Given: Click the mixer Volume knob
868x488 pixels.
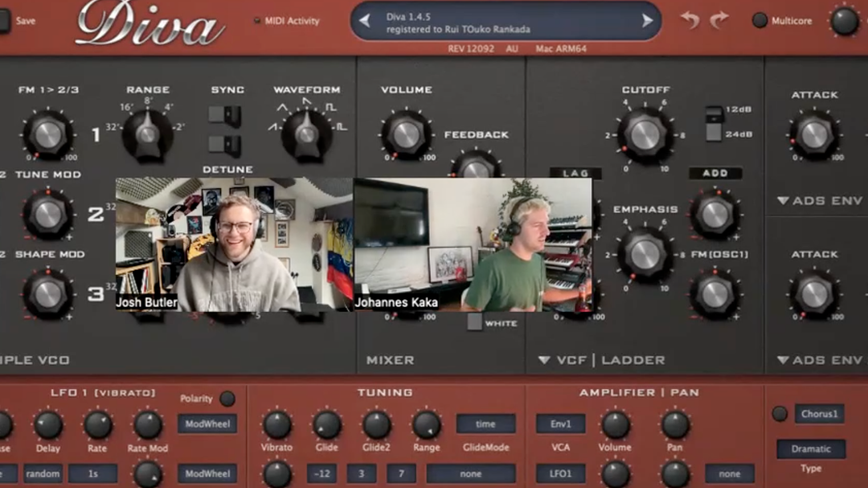Looking at the screenshot, I should click(406, 133).
